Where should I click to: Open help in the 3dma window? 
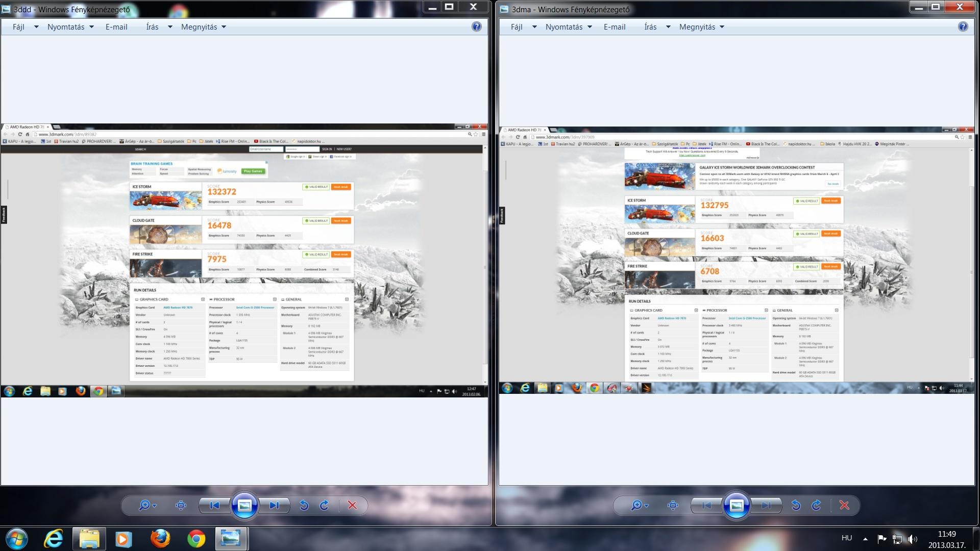pyautogui.click(x=963, y=27)
